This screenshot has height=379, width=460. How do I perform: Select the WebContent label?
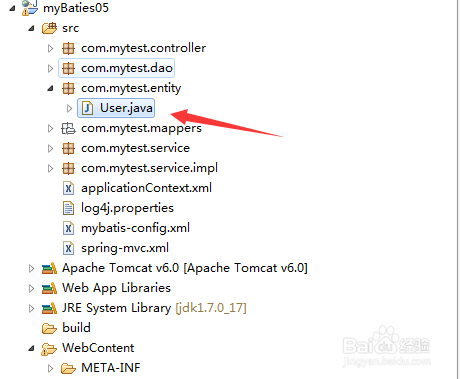point(98,348)
